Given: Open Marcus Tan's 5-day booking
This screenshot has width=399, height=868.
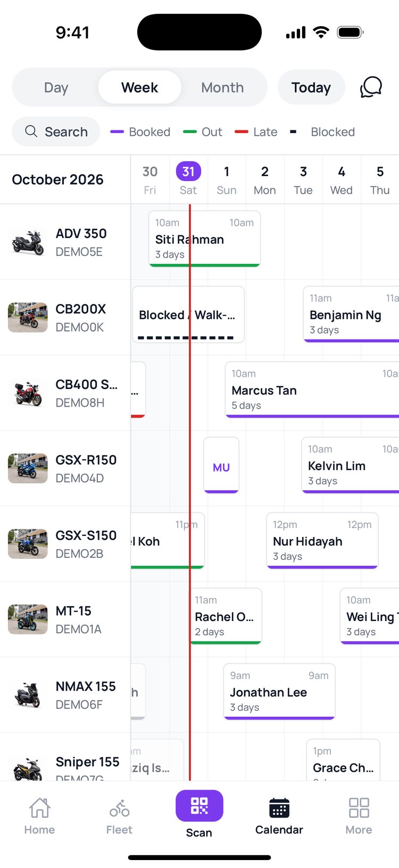Looking at the screenshot, I should pyautogui.click(x=312, y=390).
